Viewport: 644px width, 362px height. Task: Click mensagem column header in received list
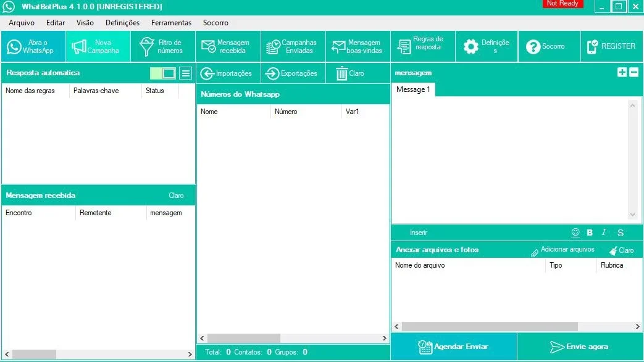170,213
